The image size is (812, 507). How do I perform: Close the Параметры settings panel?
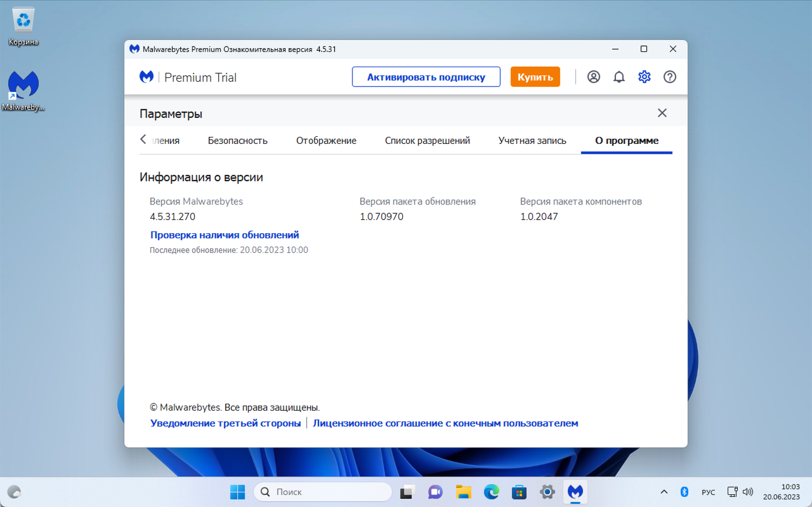[662, 113]
